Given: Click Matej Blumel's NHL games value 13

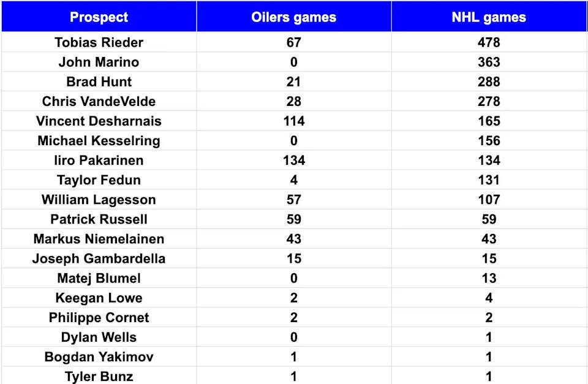Looking at the screenshot, I should [489, 278].
